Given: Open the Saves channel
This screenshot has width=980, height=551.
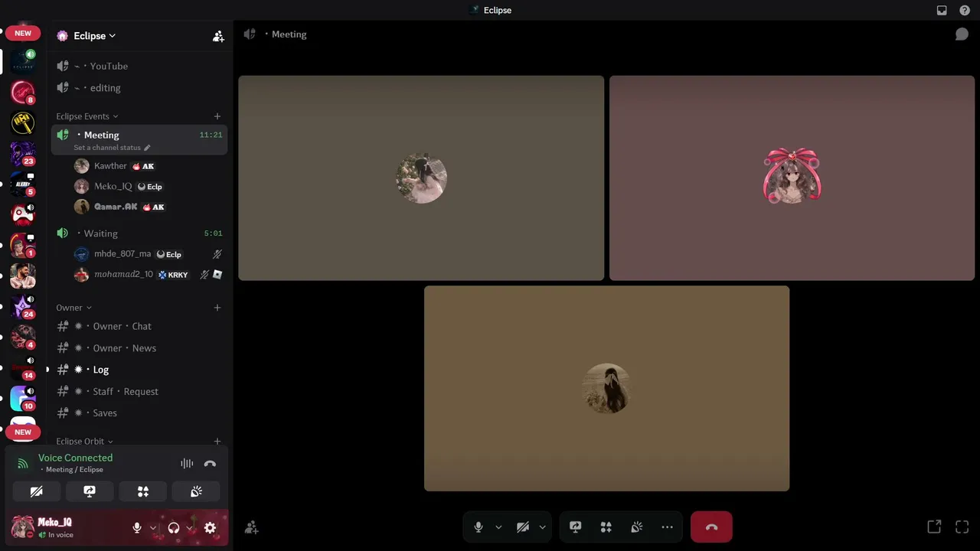Looking at the screenshot, I should coord(139,413).
